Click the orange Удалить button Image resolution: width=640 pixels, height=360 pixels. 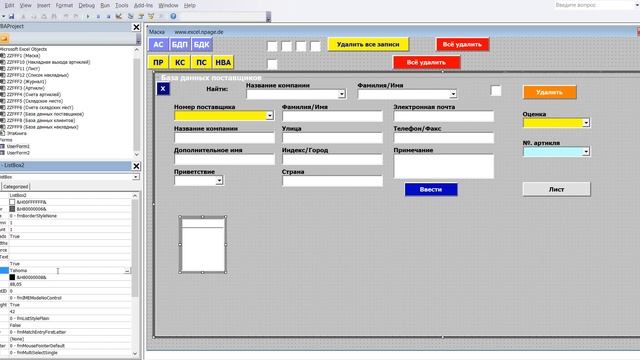click(549, 92)
